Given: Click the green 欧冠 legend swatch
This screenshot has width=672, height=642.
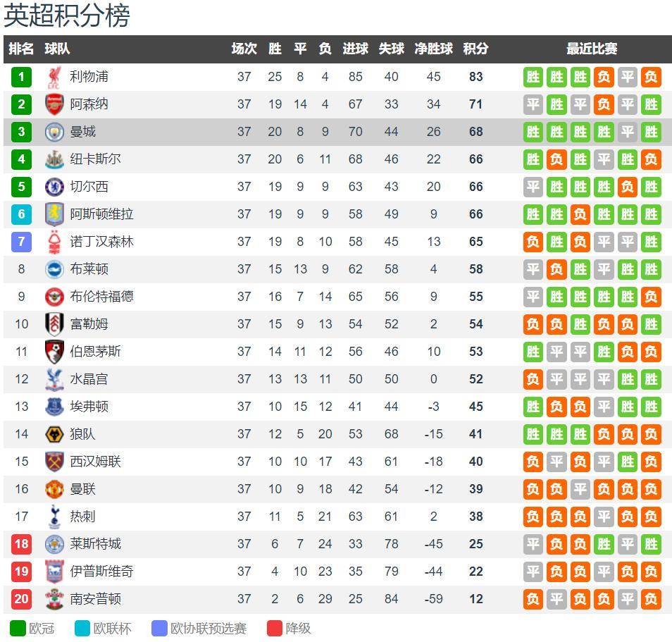Looking at the screenshot, I should 18,628.
